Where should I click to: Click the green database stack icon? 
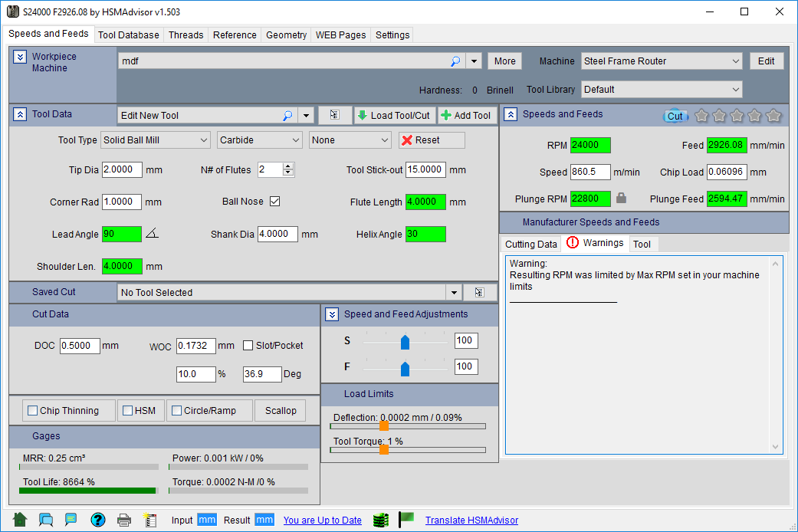pyautogui.click(x=381, y=520)
